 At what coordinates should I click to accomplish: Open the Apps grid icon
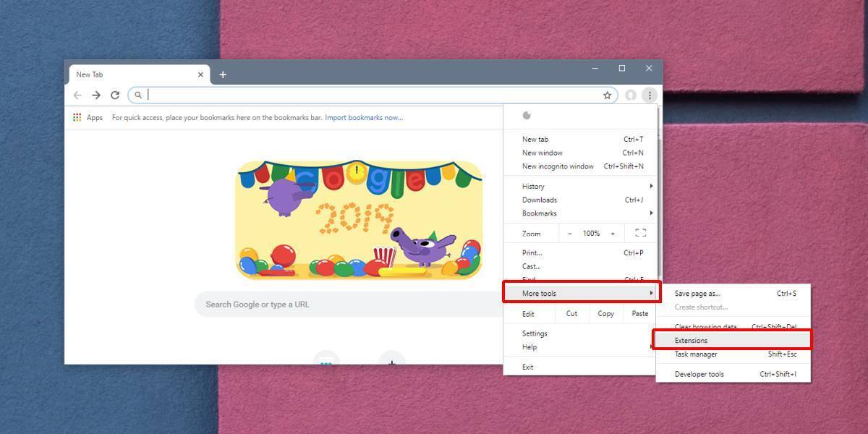click(x=77, y=117)
